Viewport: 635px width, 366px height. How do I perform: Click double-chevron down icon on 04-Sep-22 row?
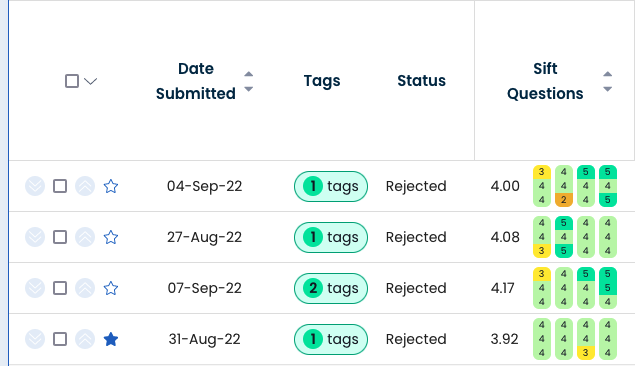coord(35,186)
